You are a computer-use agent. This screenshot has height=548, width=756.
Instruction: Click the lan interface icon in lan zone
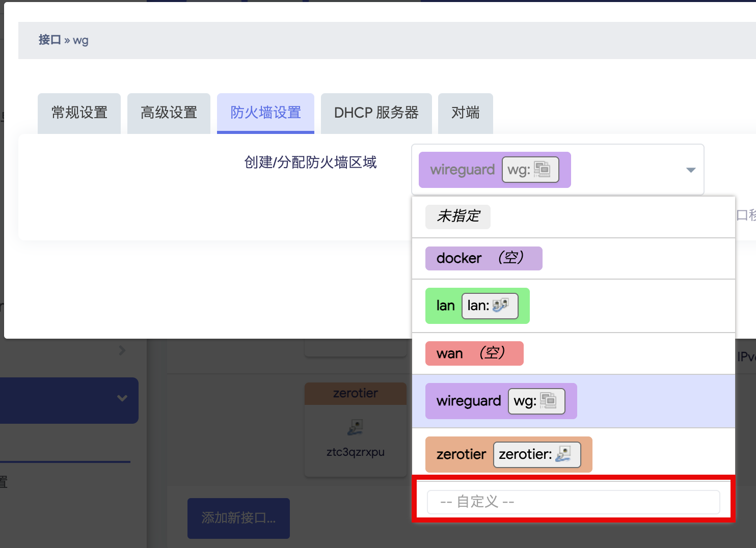pyautogui.click(x=500, y=305)
